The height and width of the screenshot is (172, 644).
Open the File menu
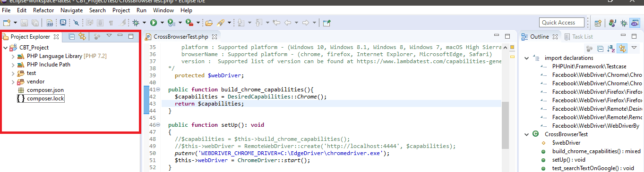coord(7,10)
